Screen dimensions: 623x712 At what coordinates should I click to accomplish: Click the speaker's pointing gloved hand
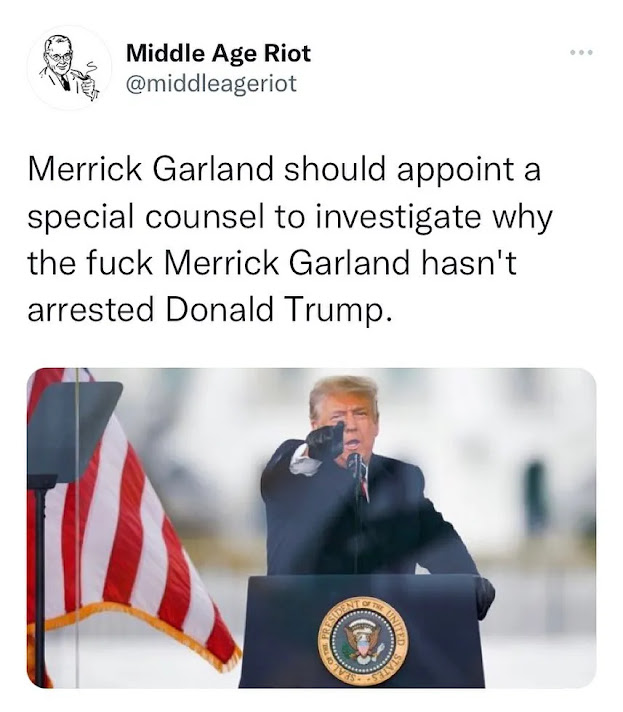[325, 440]
